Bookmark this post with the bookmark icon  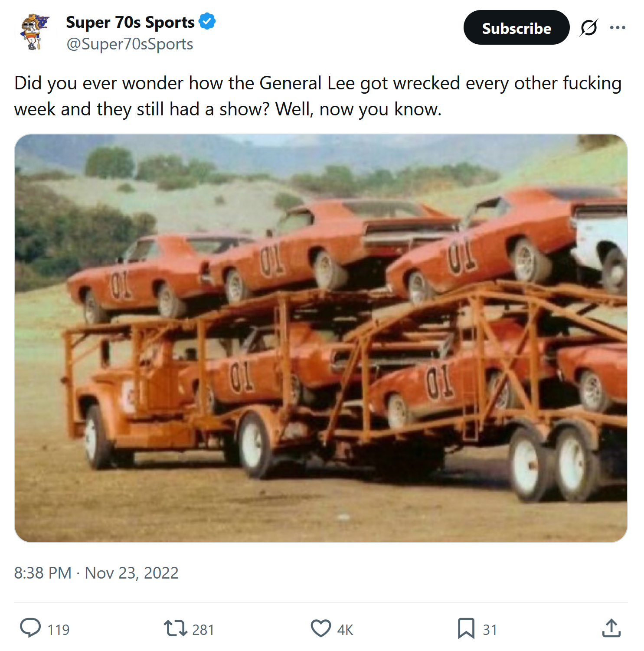(466, 628)
